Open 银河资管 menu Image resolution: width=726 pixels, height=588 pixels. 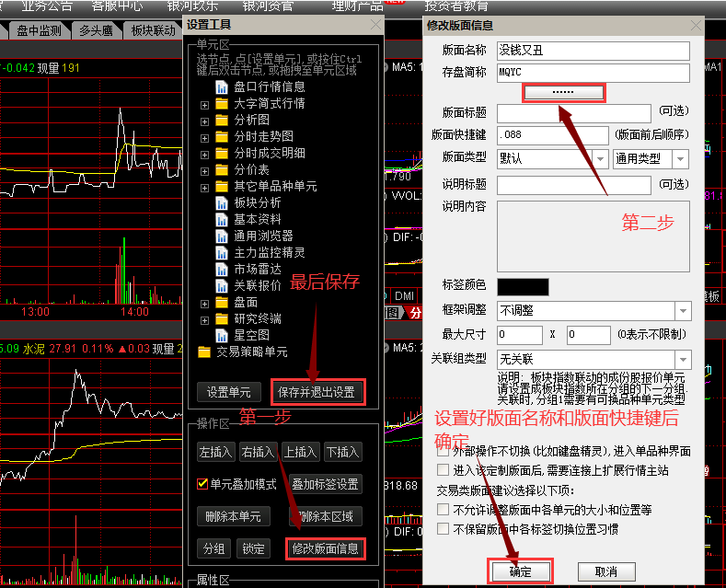(x=268, y=6)
